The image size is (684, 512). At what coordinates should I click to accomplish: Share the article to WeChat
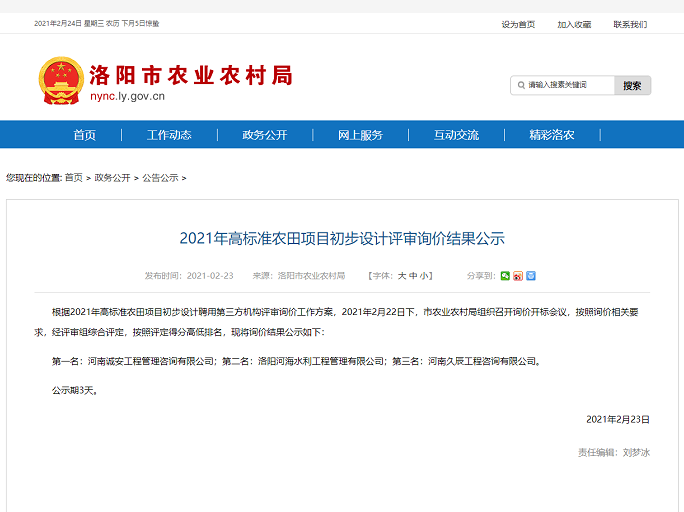tap(506, 275)
